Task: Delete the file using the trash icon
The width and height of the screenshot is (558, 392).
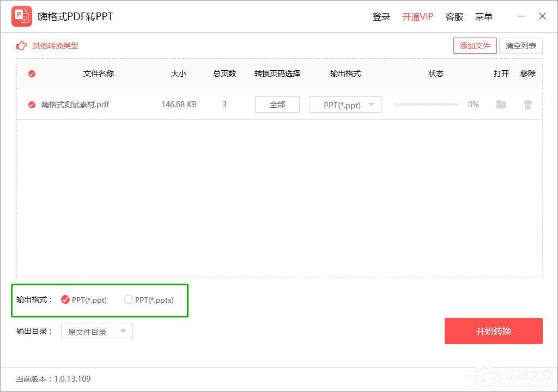Action: (527, 105)
